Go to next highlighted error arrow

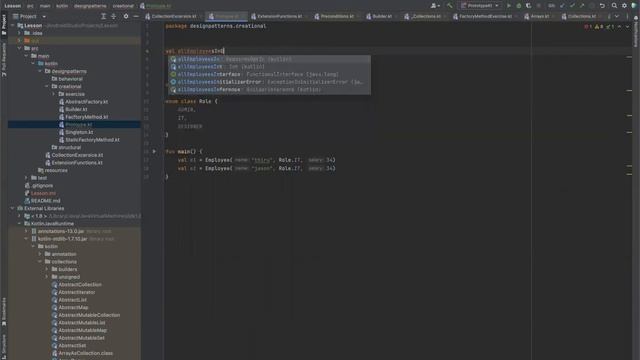pyautogui.click(x=627, y=27)
